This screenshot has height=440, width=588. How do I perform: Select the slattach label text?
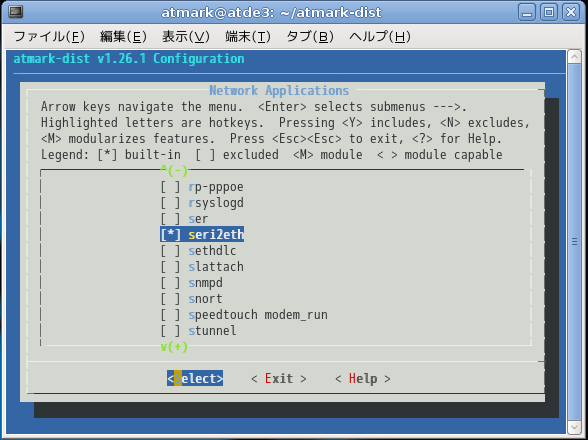216,267
